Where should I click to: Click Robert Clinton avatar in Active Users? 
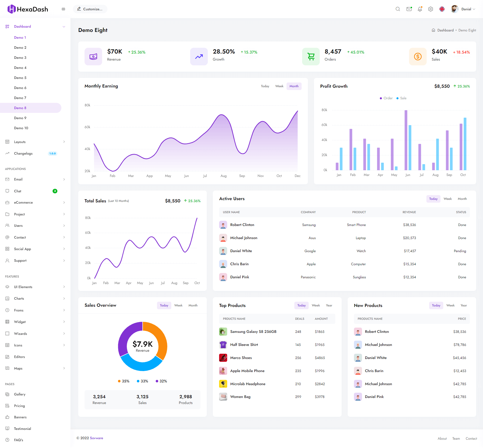coord(223,225)
